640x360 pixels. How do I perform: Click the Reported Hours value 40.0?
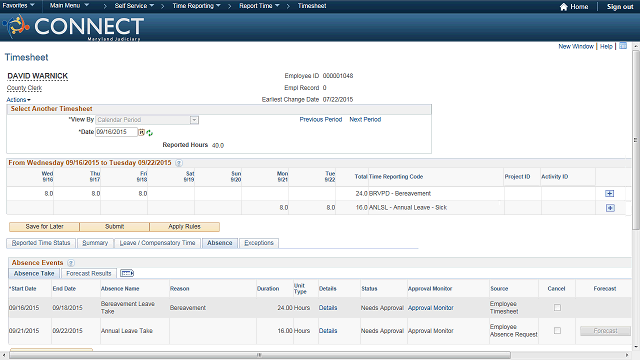point(218,145)
